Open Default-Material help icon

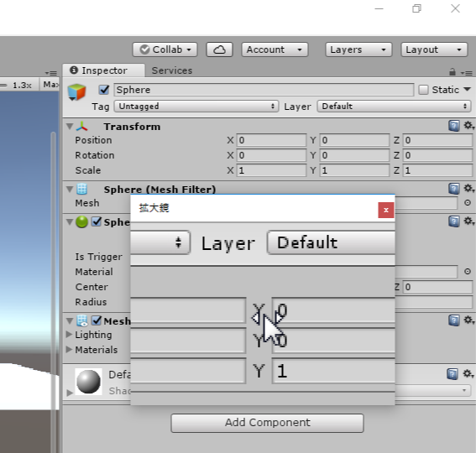[x=452, y=374]
